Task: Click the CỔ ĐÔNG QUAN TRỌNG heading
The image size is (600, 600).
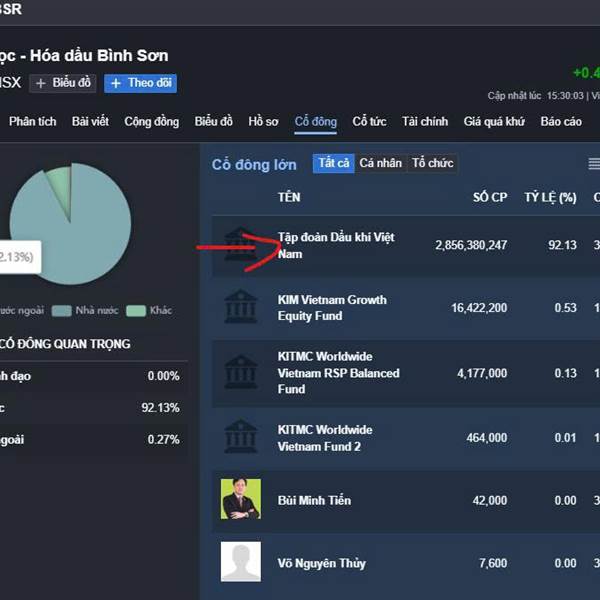Action: coord(65,344)
